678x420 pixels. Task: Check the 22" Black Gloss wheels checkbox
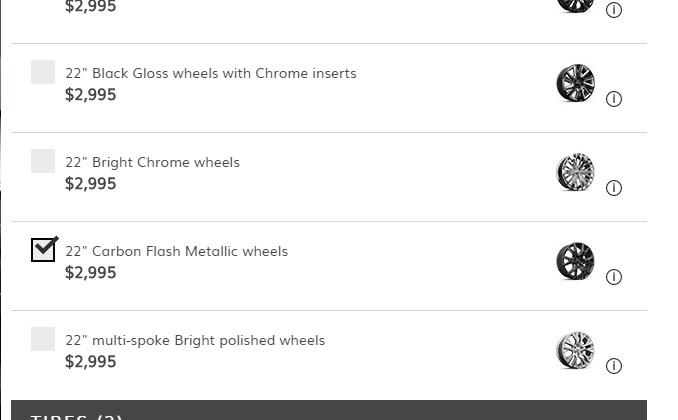coord(43,72)
